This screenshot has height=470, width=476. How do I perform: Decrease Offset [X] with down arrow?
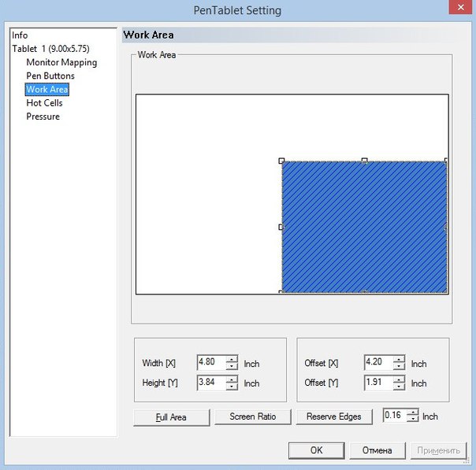pyautogui.click(x=399, y=366)
